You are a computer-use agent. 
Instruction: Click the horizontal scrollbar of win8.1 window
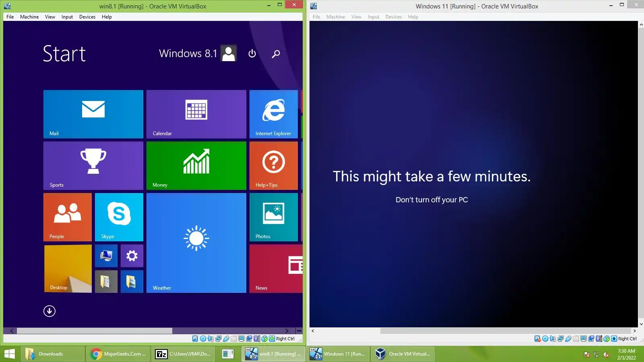(95, 331)
